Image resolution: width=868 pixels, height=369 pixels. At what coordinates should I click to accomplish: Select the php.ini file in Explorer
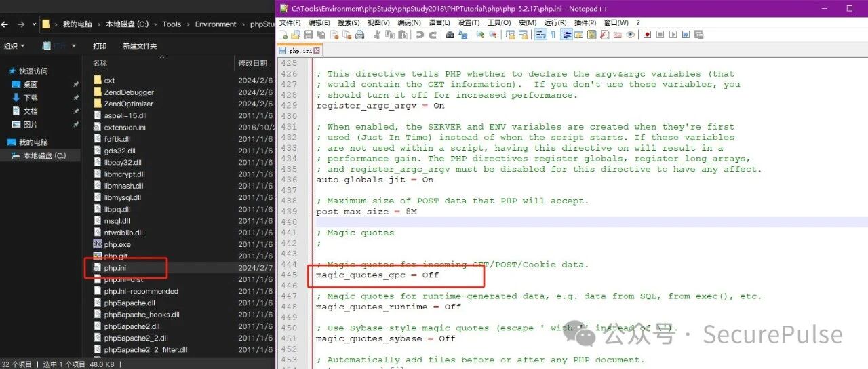tap(115, 268)
